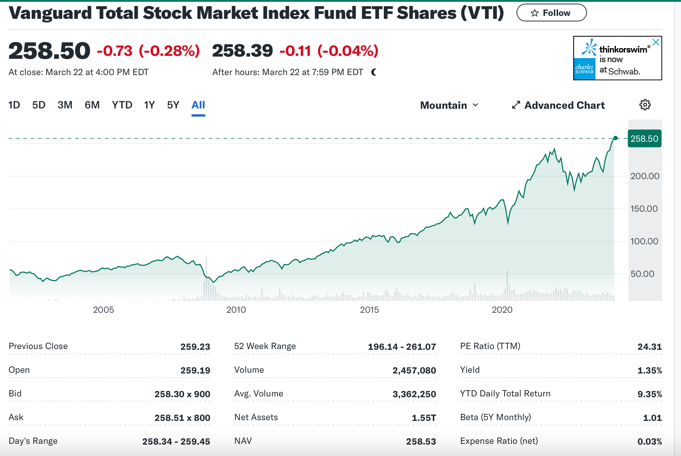The width and height of the screenshot is (681, 456).
Task: Click the 2010 x-axis label
Action: pos(236,310)
